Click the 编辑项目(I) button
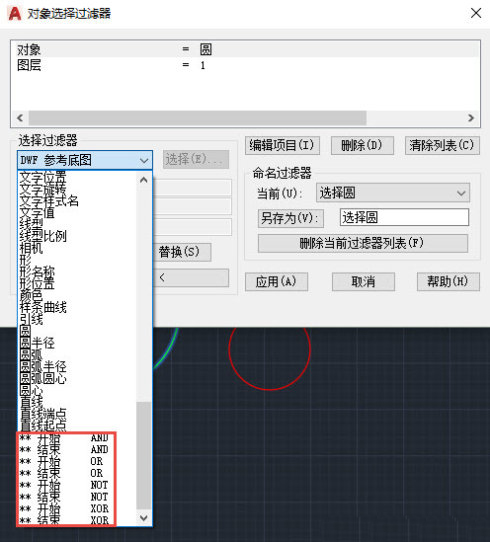The image size is (490, 542). click(x=282, y=145)
